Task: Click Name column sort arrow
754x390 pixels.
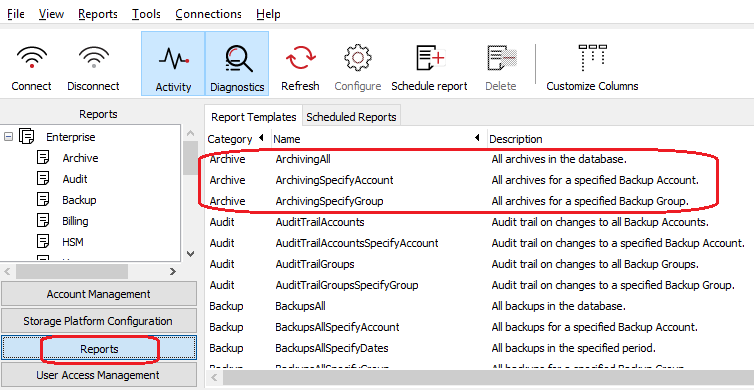Action: (x=477, y=138)
